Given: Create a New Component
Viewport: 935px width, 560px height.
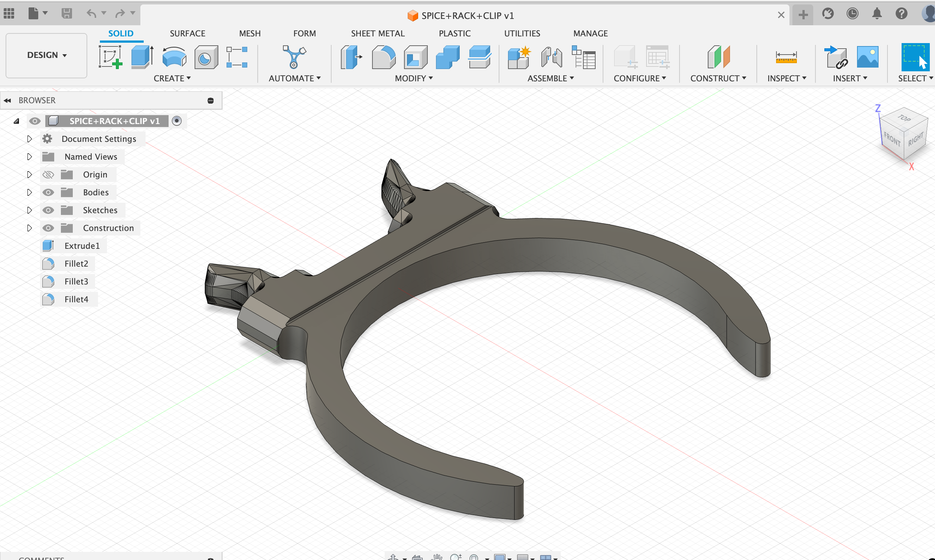Looking at the screenshot, I should tap(518, 57).
